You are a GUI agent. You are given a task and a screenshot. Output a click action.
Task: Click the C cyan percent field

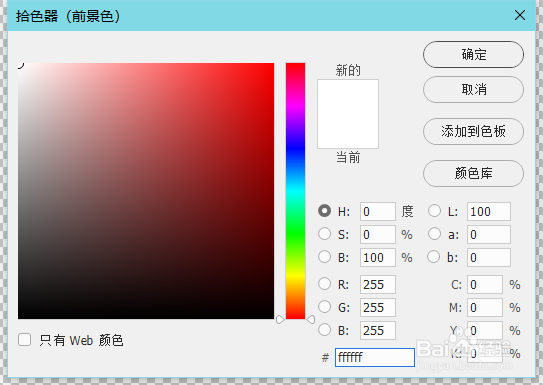tap(485, 285)
